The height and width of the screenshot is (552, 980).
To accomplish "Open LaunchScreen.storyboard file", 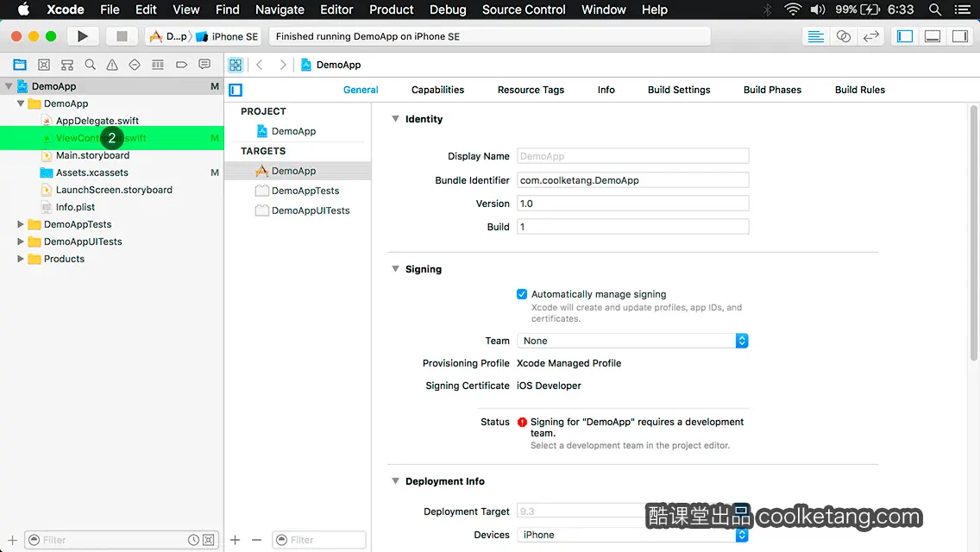I will [115, 190].
